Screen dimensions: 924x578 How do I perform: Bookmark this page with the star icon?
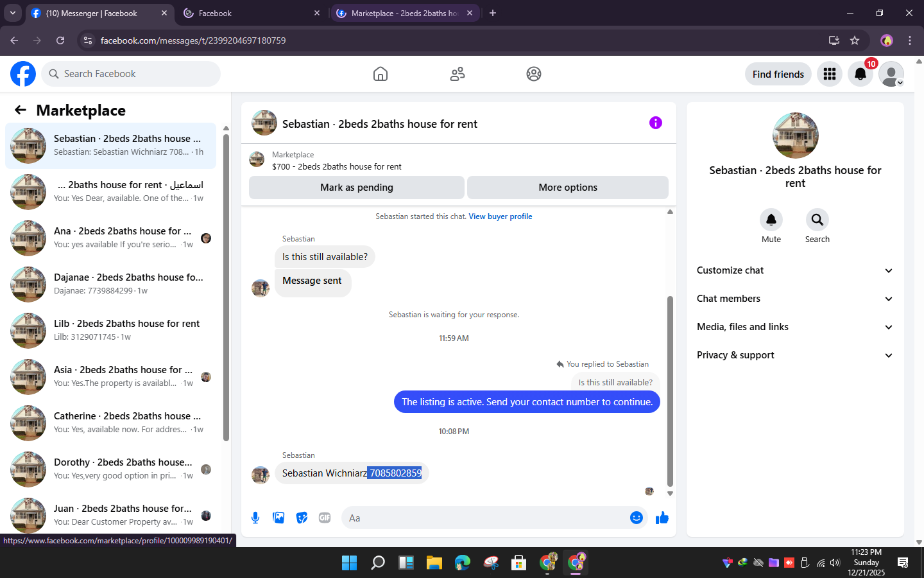point(855,40)
